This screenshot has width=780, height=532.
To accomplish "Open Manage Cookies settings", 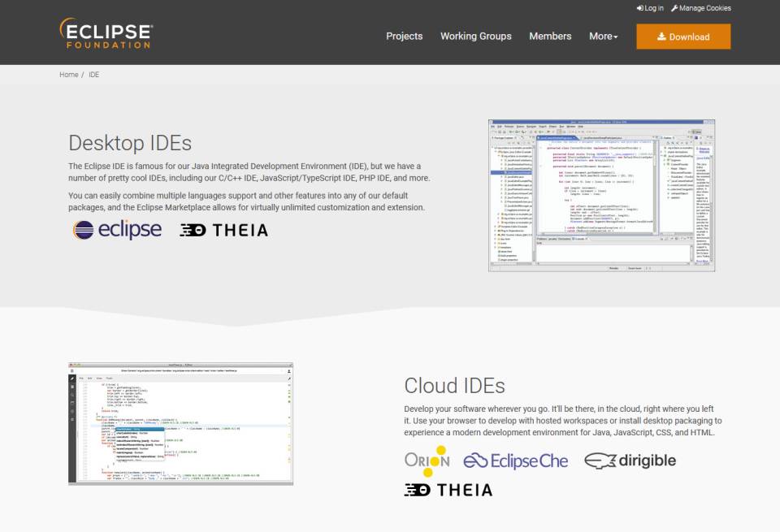I will click(x=701, y=8).
